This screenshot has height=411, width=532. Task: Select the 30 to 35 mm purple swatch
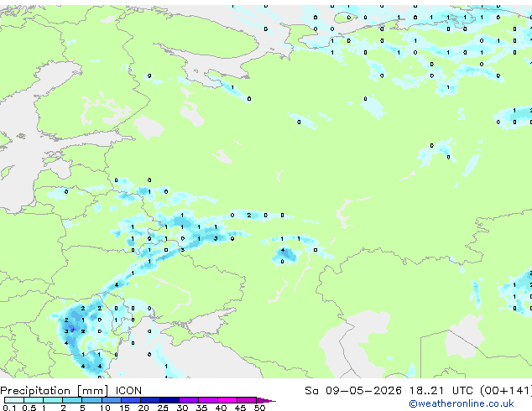click(188, 400)
